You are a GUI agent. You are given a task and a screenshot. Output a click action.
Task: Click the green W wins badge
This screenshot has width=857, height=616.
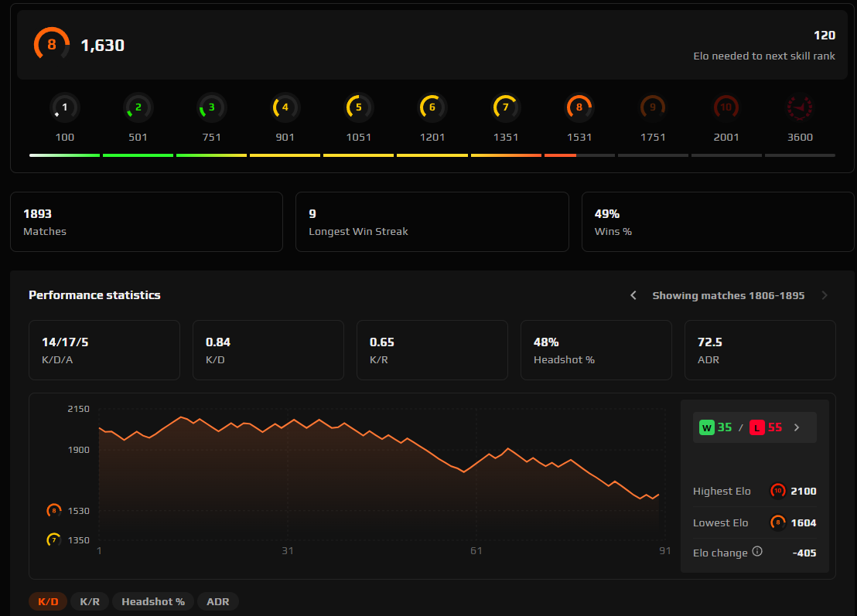click(x=707, y=427)
